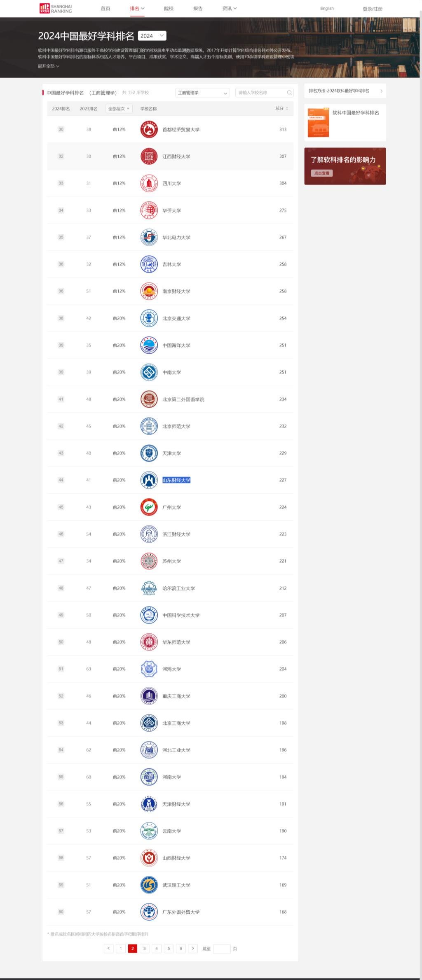Viewport: 422px width, 980px height.
Task: Click the Shandong Finance University (山东财经大学) logo
Action: click(x=149, y=480)
